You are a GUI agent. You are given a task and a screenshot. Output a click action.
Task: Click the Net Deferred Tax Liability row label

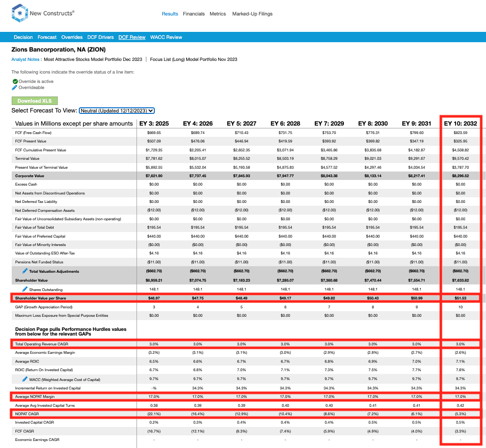click(x=36, y=202)
